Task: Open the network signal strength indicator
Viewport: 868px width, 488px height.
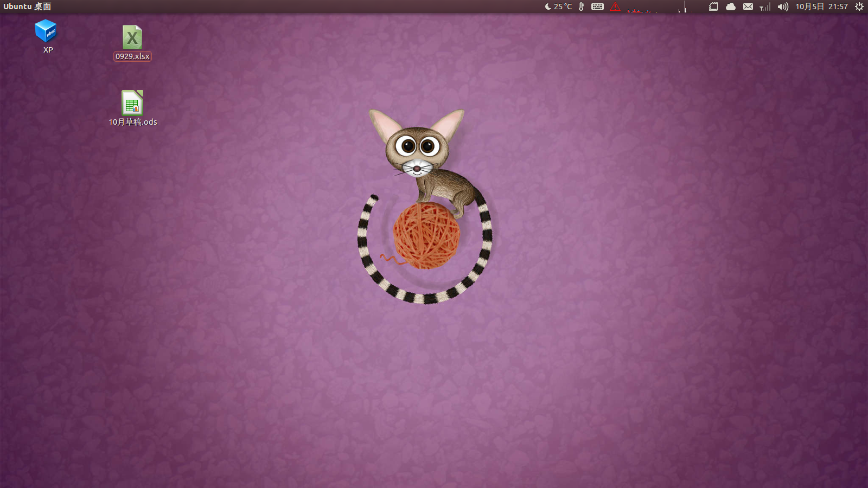Action: [765, 7]
